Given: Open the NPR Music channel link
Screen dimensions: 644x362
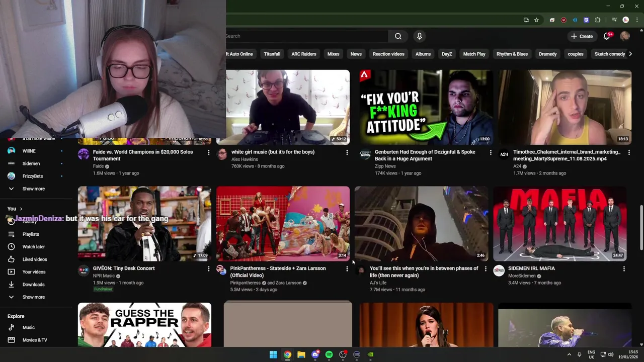Looking at the screenshot, I should [x=104, y=276].
